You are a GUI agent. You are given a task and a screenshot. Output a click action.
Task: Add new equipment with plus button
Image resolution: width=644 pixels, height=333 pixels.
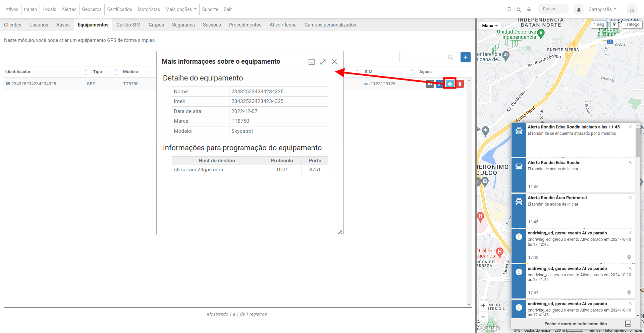coord(466,57)
